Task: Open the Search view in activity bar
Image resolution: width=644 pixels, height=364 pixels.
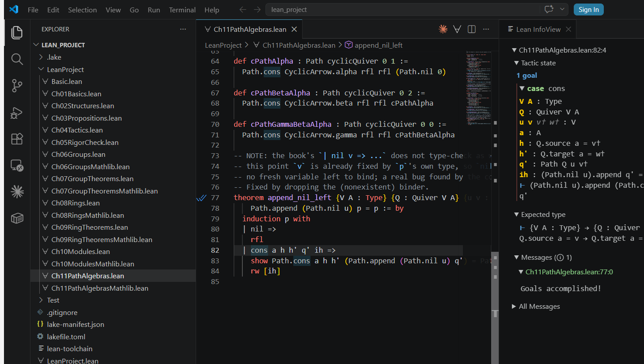Action: click(x=17, y=59)
